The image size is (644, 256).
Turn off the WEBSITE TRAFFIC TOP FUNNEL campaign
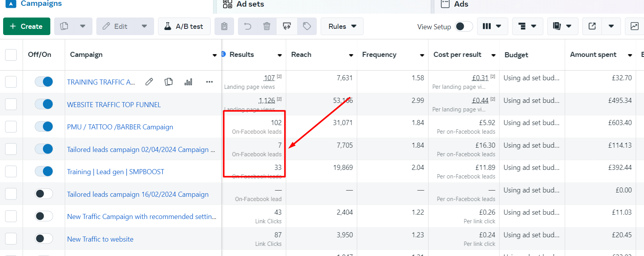pos(44,104)
